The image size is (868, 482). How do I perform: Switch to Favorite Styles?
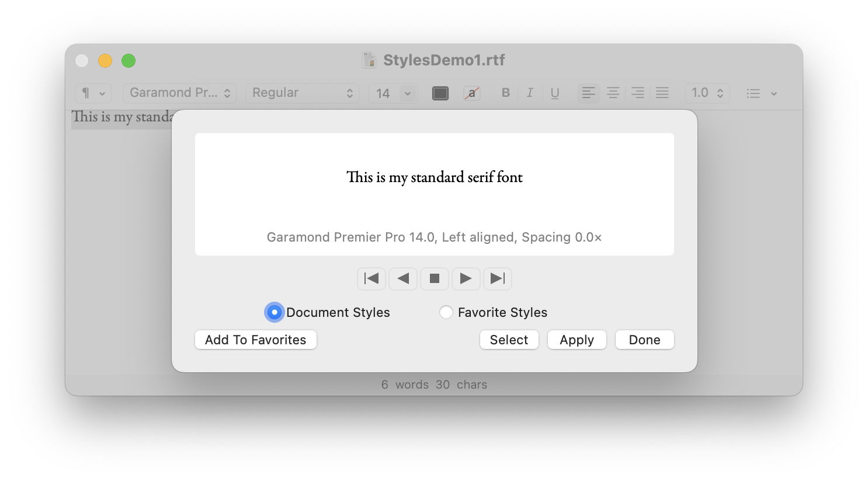[x=446, y=312]
